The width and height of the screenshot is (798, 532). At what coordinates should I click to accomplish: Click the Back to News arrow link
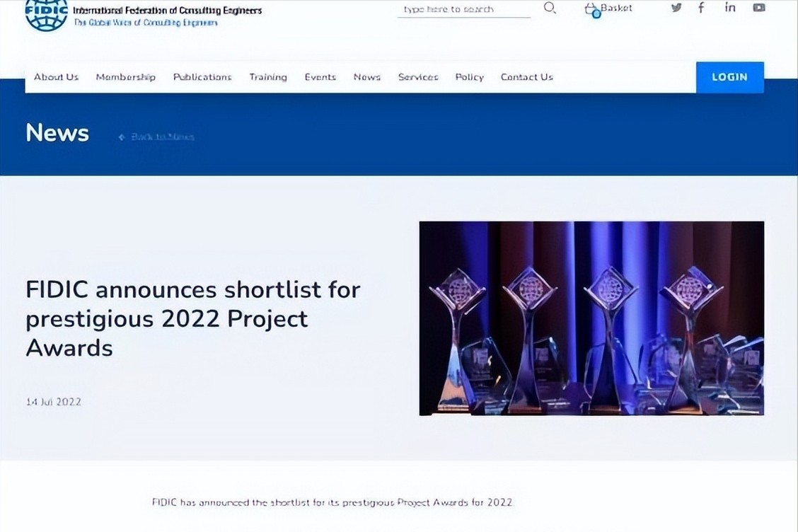click(x=157, y=137)
